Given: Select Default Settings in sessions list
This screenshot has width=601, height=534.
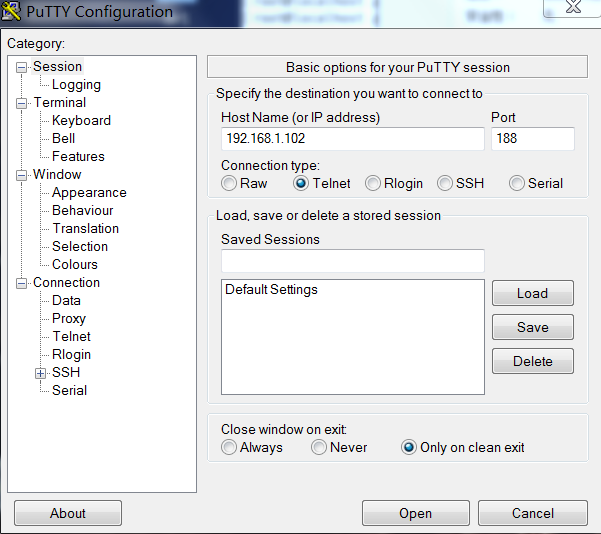Looking at the screenshot, I should pos(271,289).
